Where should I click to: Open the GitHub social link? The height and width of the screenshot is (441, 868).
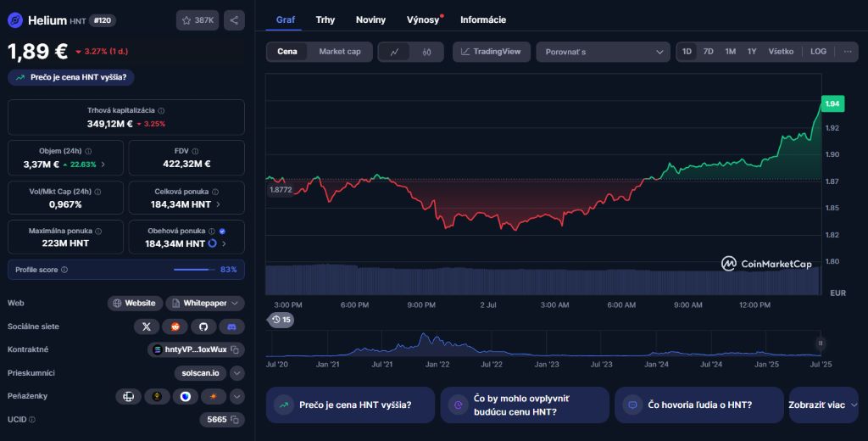click(203, 327)
